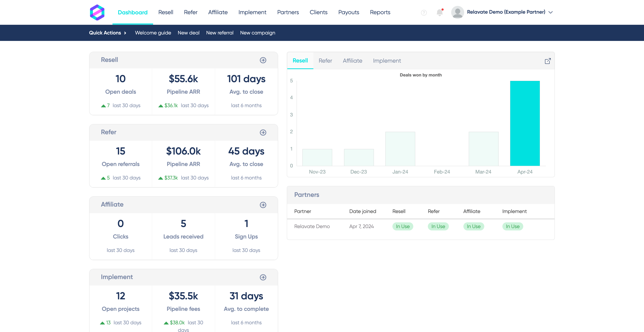Click the Relavate Demo partner name

point(312,226)
